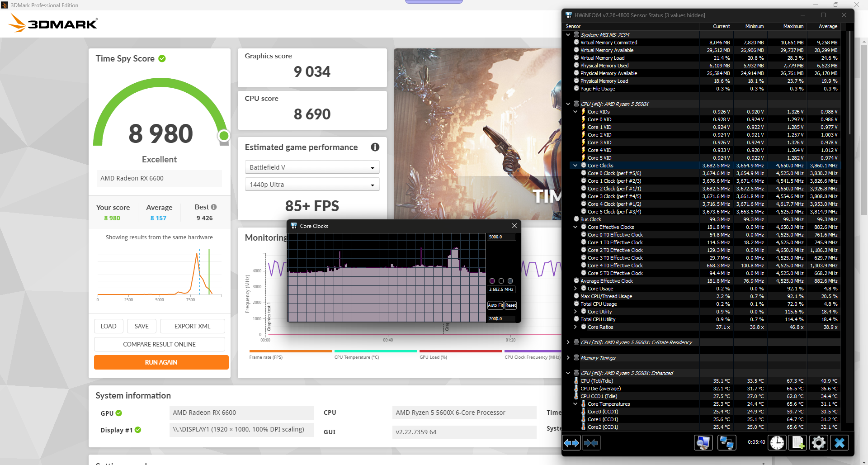Click the thermometer icon of CPU Die (average)
The width and height of the screenshot is (868, 465).
click(x=576, y=389)
